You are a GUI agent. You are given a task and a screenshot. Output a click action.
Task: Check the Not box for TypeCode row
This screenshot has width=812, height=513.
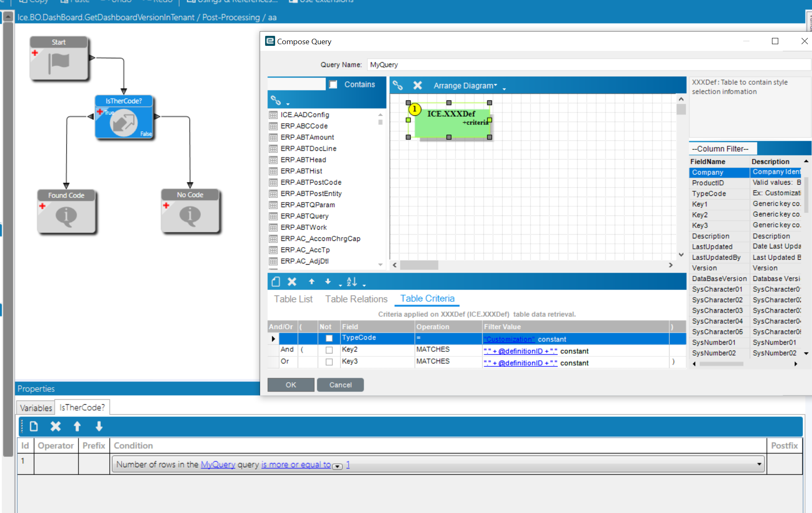tap(329, 338)
